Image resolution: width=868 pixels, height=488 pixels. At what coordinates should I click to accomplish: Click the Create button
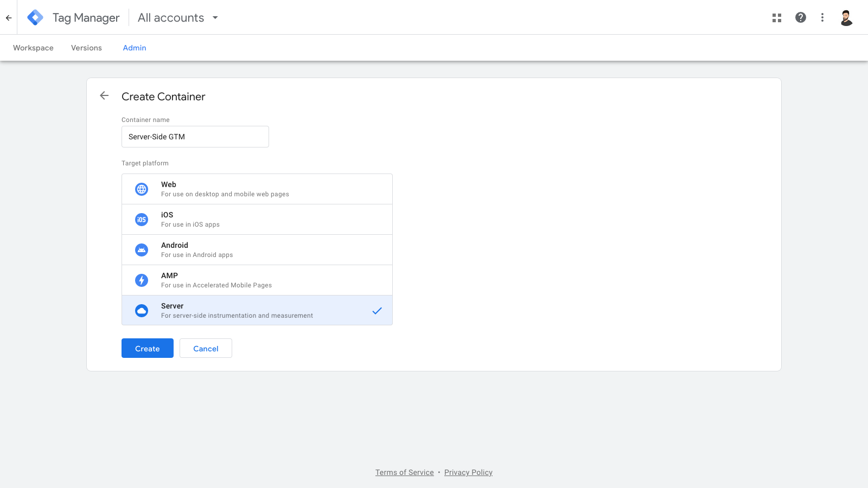pos(148,348)
